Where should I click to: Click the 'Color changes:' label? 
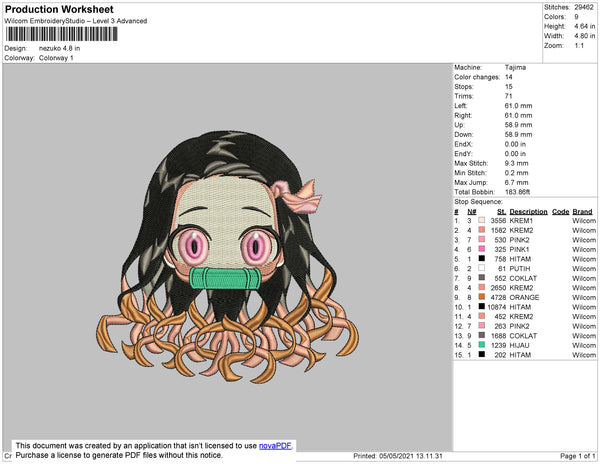pos(477,77)
